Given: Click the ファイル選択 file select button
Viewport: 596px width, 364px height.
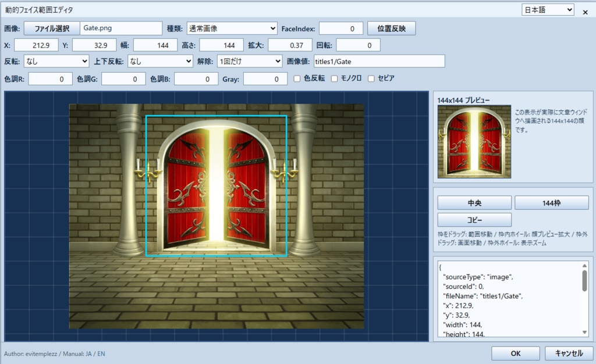Looking at the screenshot, I should point(52,28).
